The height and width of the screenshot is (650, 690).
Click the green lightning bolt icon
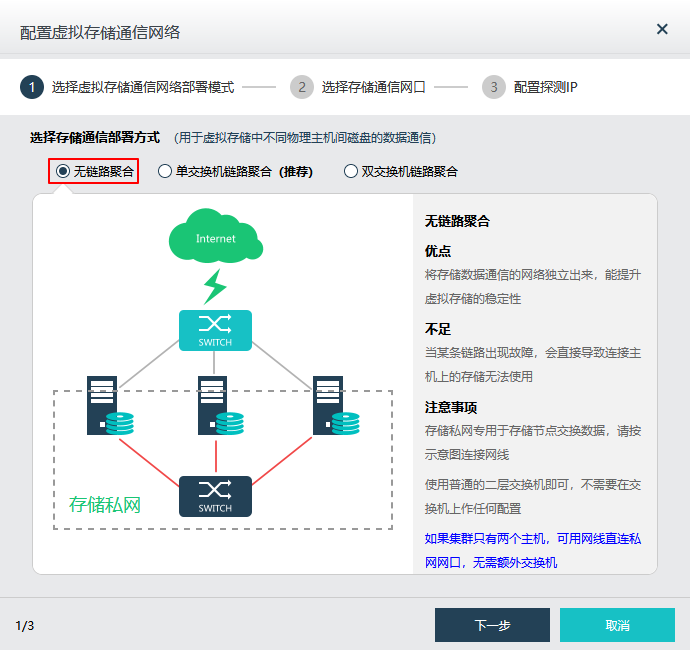pyautogui.click(x=215, y=286)
